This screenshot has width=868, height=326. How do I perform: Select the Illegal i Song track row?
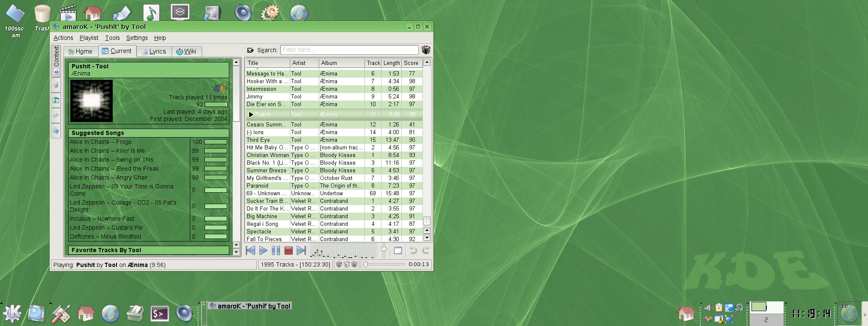point(334,224)
